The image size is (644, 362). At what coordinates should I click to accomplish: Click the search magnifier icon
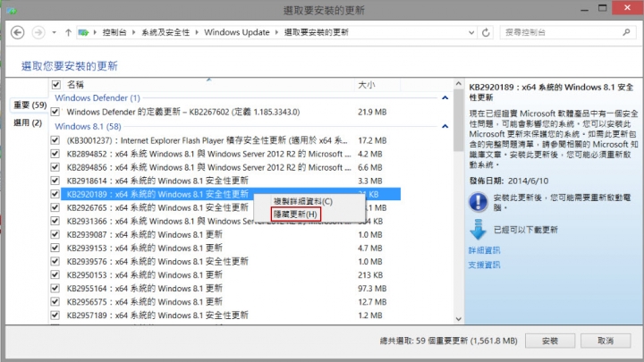(x=626, y=32)
